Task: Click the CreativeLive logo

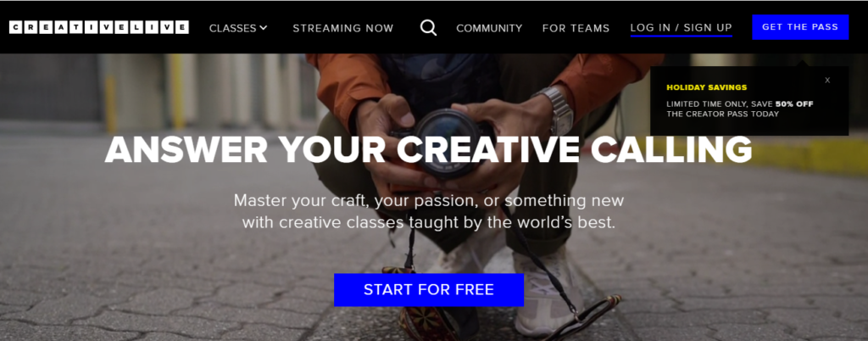Action: coord(99,27)
